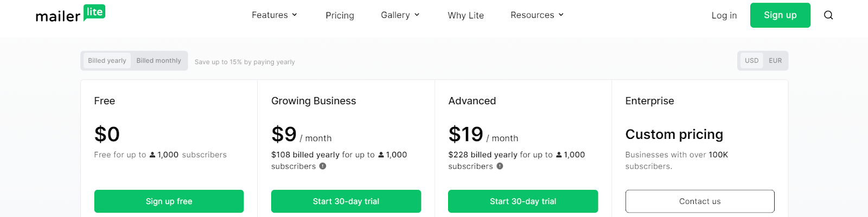Go to Why Lite page

click(465, 15)
